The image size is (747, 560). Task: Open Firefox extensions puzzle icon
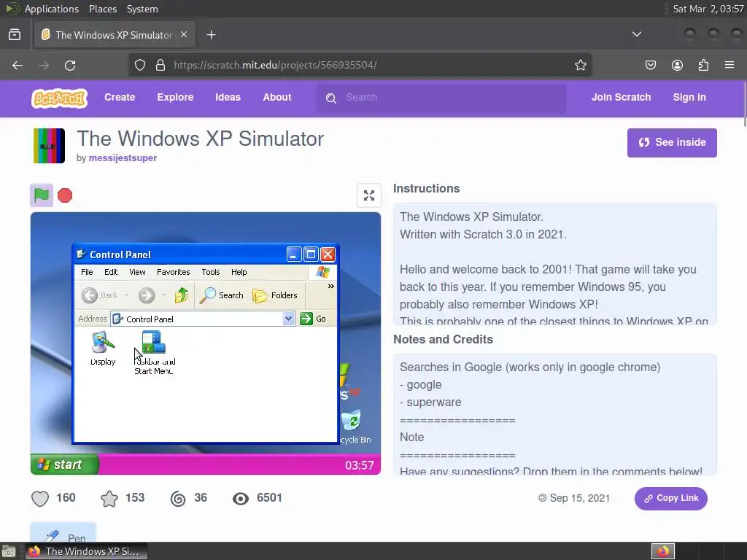coord(703,65)
